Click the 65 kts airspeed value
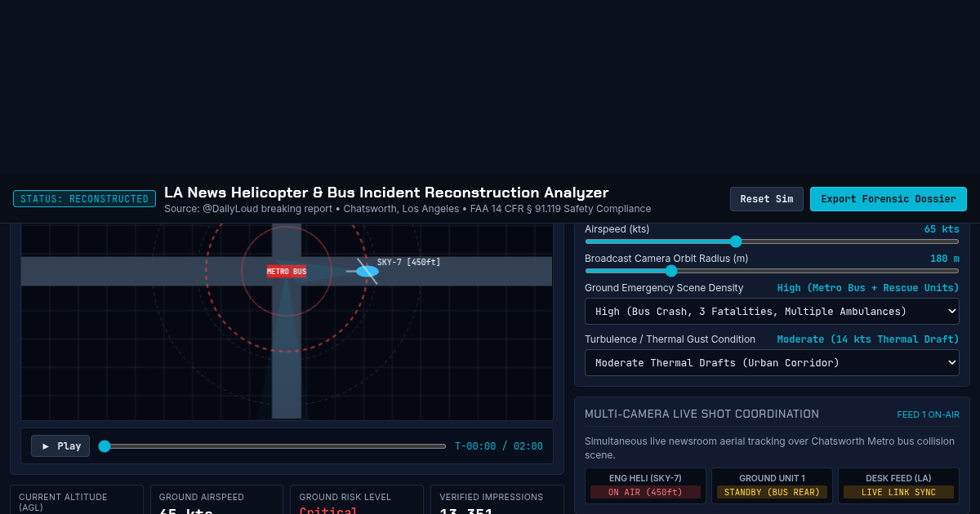 tap(942, 229)
